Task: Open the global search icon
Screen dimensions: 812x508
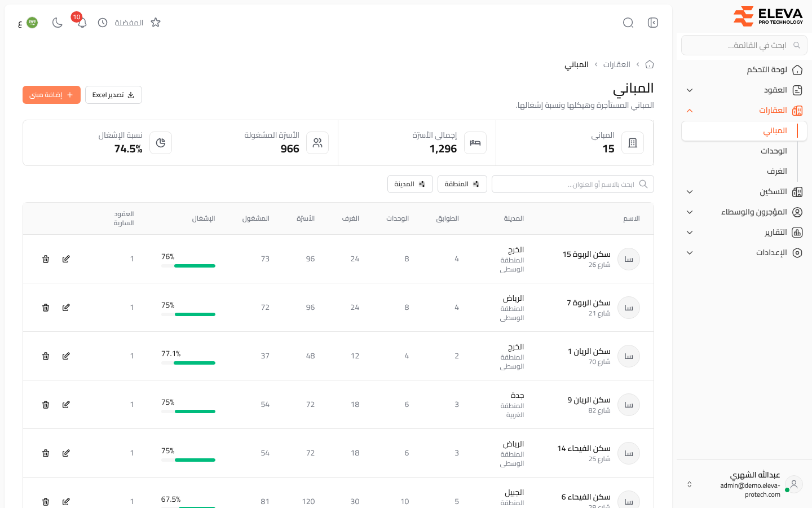Action: click(628, 23)
